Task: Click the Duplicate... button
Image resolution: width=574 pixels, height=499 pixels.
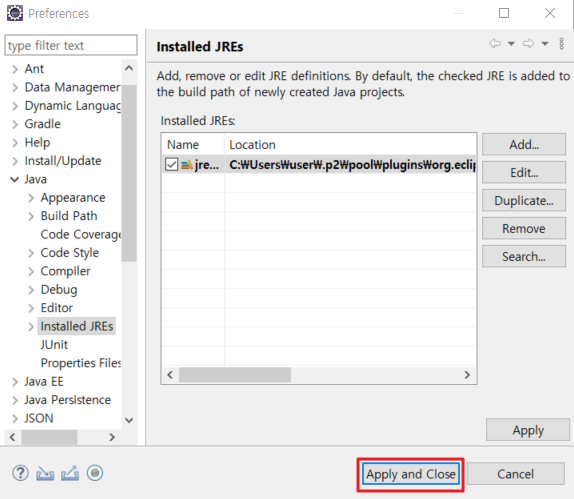Action: pyautogui.click(x=524, y=200)
